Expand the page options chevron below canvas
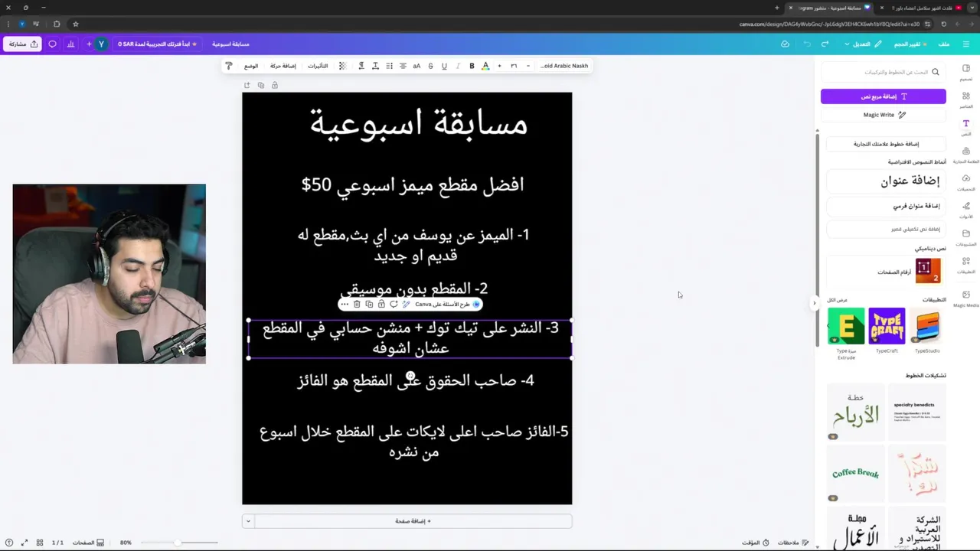This screenshot has height=551, width=980. (x=248, y=521)
